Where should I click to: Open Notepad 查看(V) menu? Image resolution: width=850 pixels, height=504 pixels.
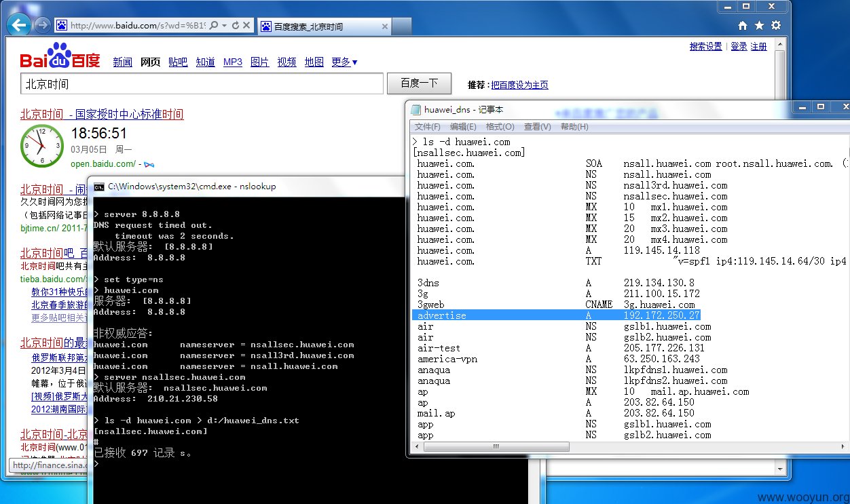pyautogui.click(x=538, y=127)
